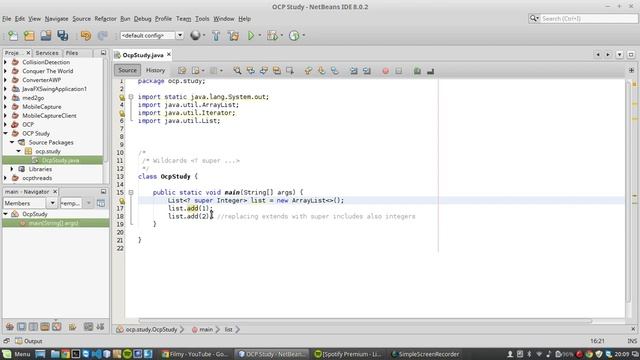Click the Build Project hammer icon

216,36
